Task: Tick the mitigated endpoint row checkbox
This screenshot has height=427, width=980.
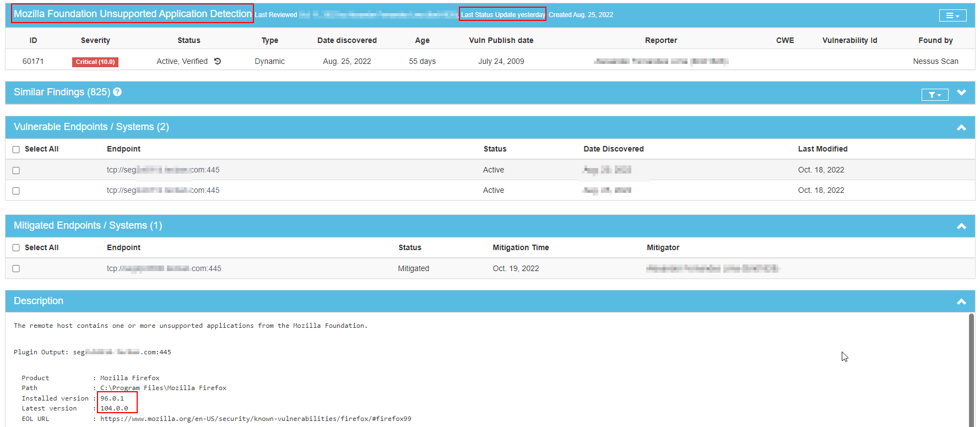Action: click(16, 268)
